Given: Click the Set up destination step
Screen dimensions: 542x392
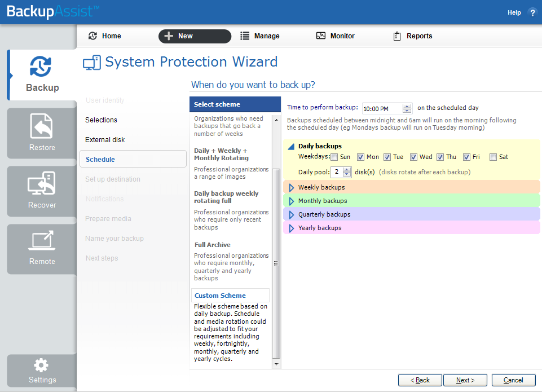Looking at the screenshot, I should click(x=113, y=179).
